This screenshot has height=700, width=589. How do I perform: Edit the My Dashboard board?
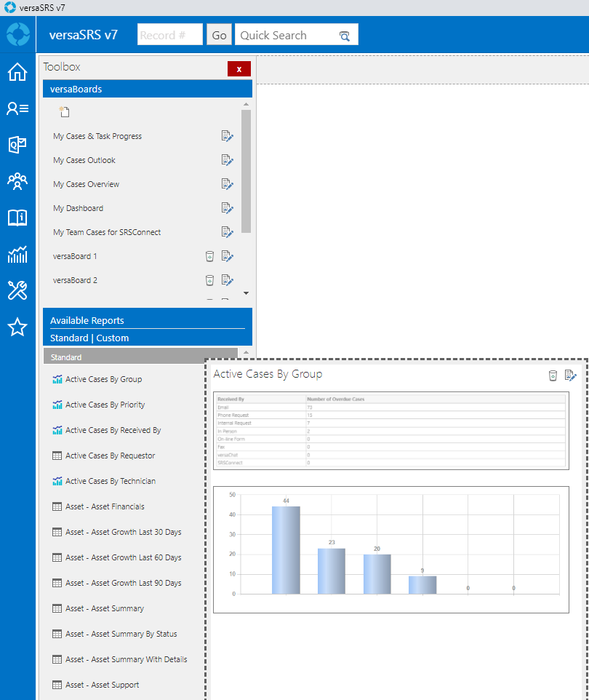(x=227, y=208)
